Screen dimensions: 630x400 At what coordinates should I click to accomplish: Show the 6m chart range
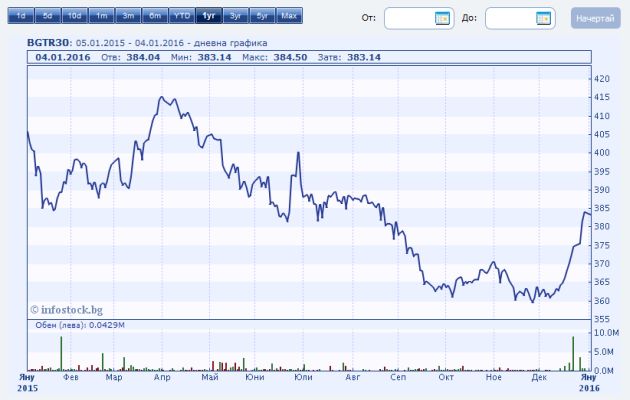pyautogui.click(x=154, y=17)
